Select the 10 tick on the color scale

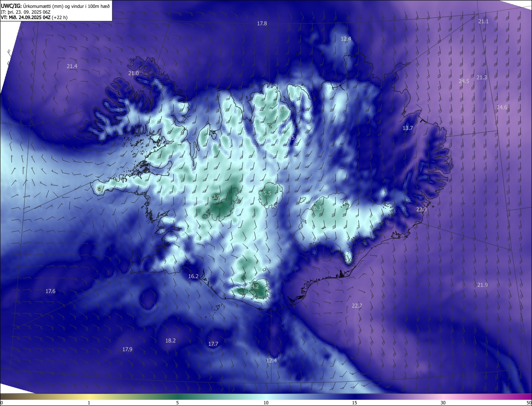click(266, 403)
